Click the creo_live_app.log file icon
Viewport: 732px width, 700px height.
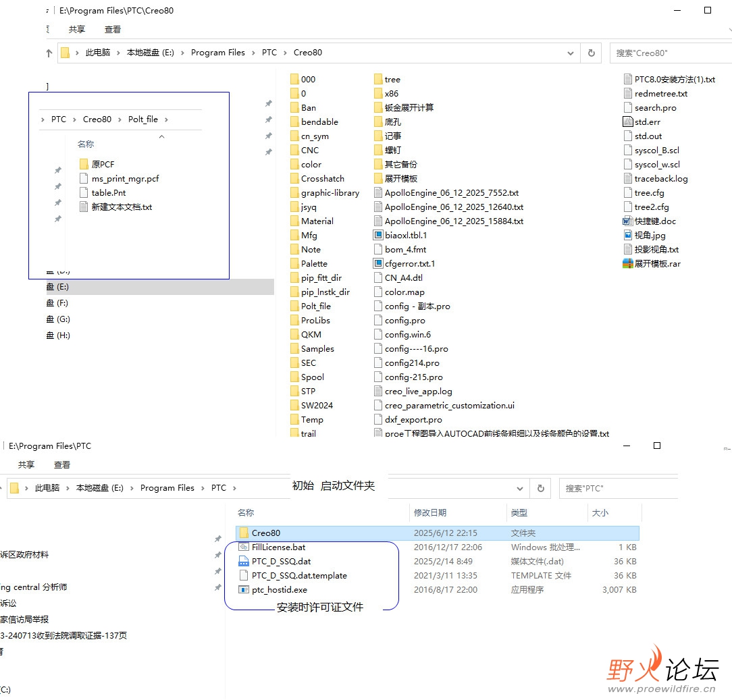tap(378, 391)
